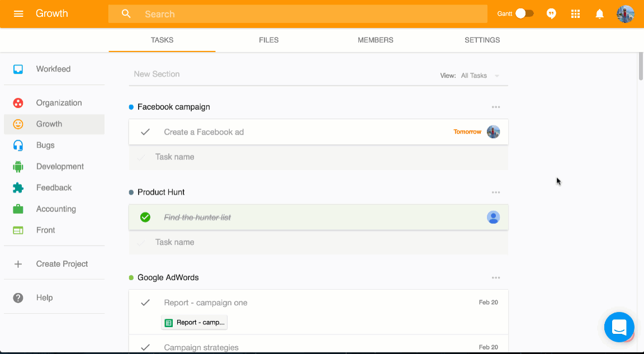Screen dimensions: 644x354
Task: Open Report - camp... spreadsheet attachment
Action: pyautogui.click(x=195, y=322)
